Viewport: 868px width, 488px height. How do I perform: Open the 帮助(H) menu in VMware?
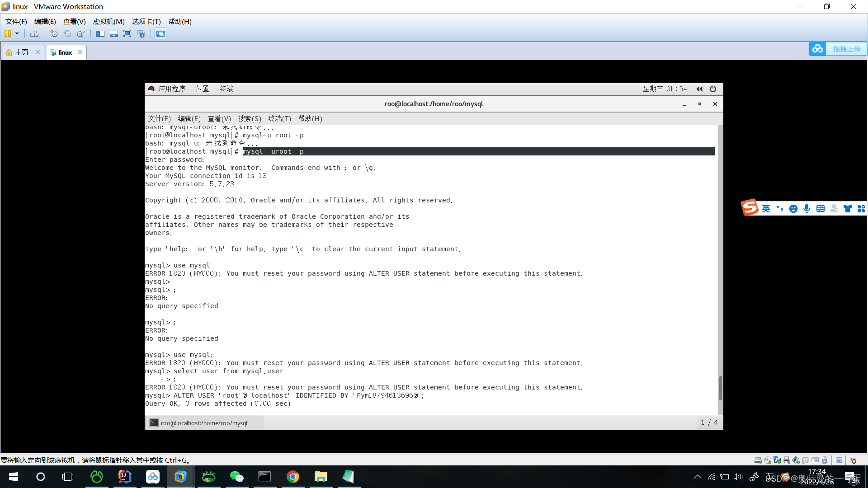pos(180,21)
